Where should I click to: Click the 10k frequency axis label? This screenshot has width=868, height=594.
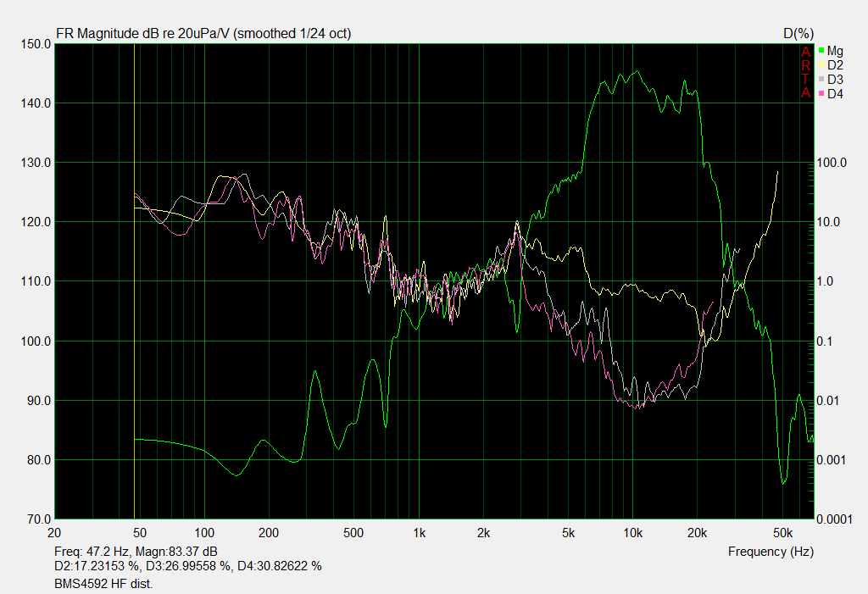[632, 533]
